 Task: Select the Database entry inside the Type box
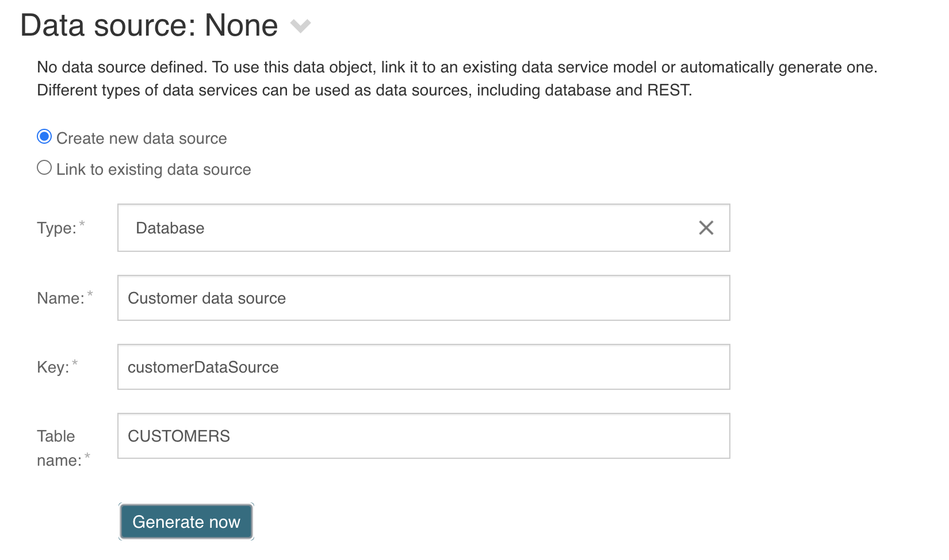(169, 228)
